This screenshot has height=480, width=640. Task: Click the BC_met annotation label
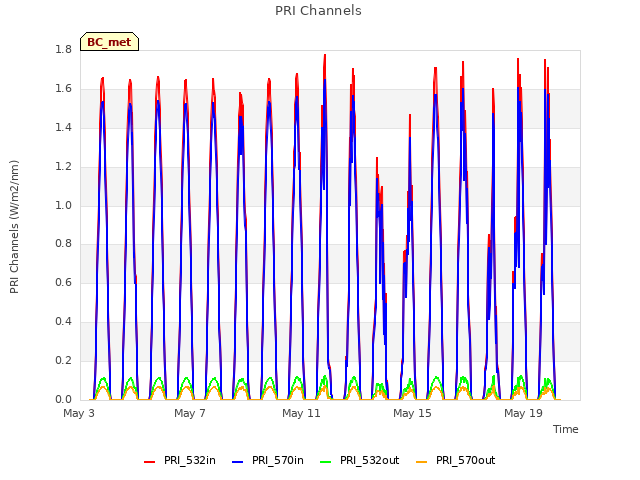point(109,42)
